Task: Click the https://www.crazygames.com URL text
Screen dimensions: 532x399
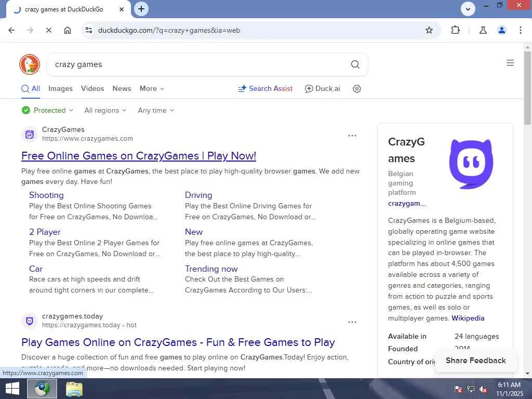Action: click(87, 138)
